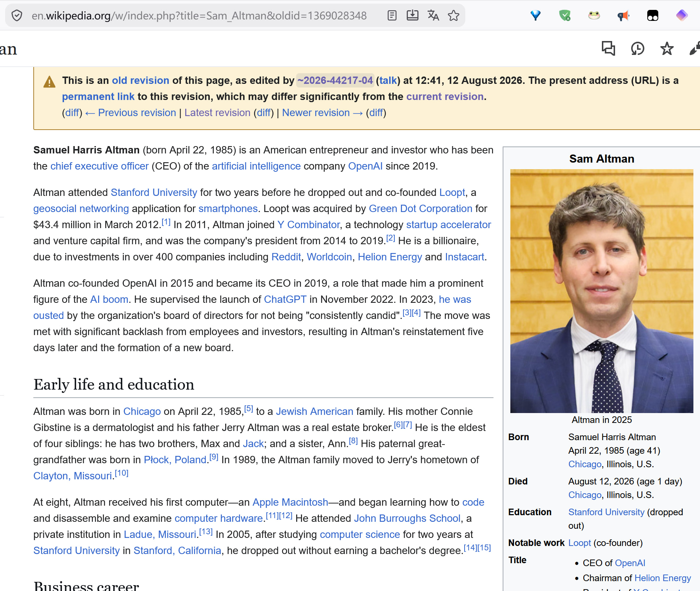Viewport: 700px width, 591px height.
Task: Open 'John Burroughs School' link
Action: [407, 518]
